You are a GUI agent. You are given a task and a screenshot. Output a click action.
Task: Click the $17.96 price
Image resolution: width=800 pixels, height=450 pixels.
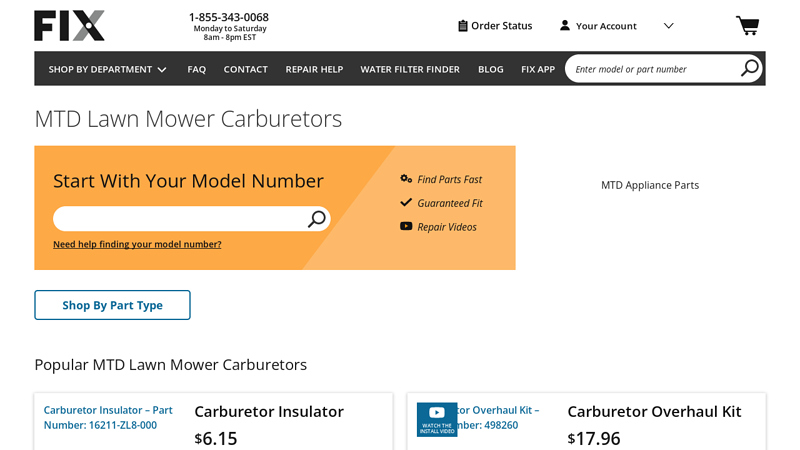(594, 438)
